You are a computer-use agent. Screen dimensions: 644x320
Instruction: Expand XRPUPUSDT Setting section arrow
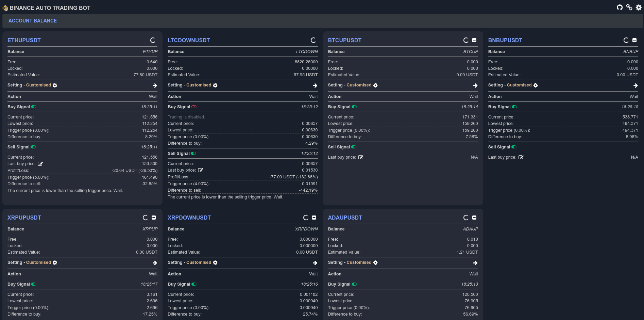point(155,263)
